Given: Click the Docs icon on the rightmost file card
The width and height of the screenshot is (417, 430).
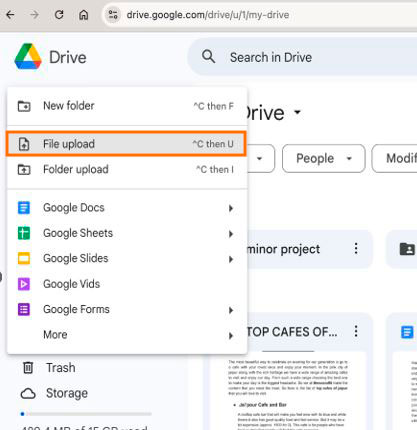Looking at the screenshot, I should tap(407, 332).
